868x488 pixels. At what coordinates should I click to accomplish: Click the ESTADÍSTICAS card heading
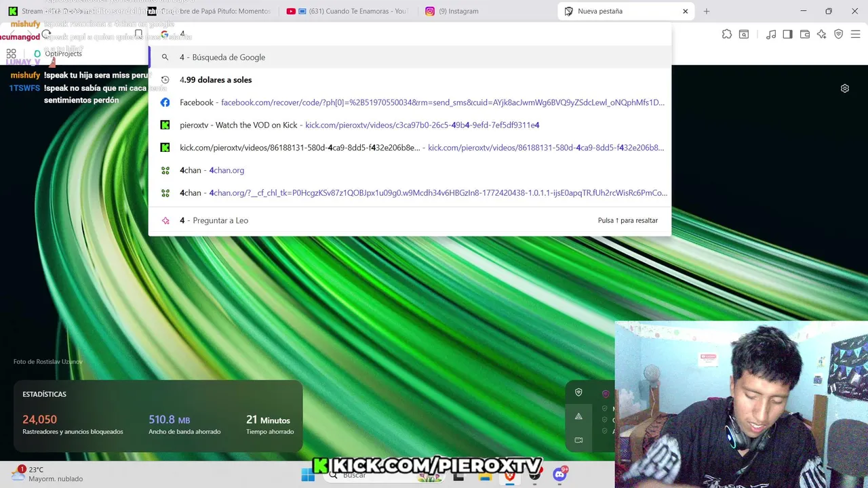[x=44, y=394]
